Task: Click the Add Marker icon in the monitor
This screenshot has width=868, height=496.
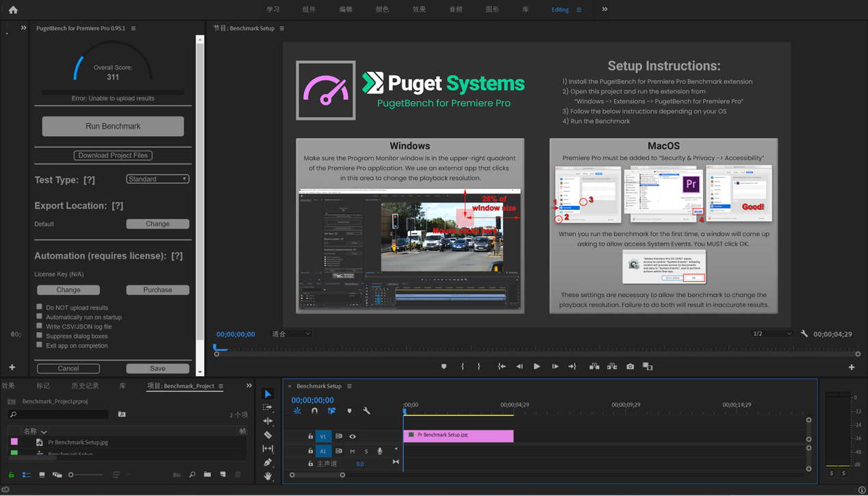Action: pyautogui.click(x=444, y=367)
